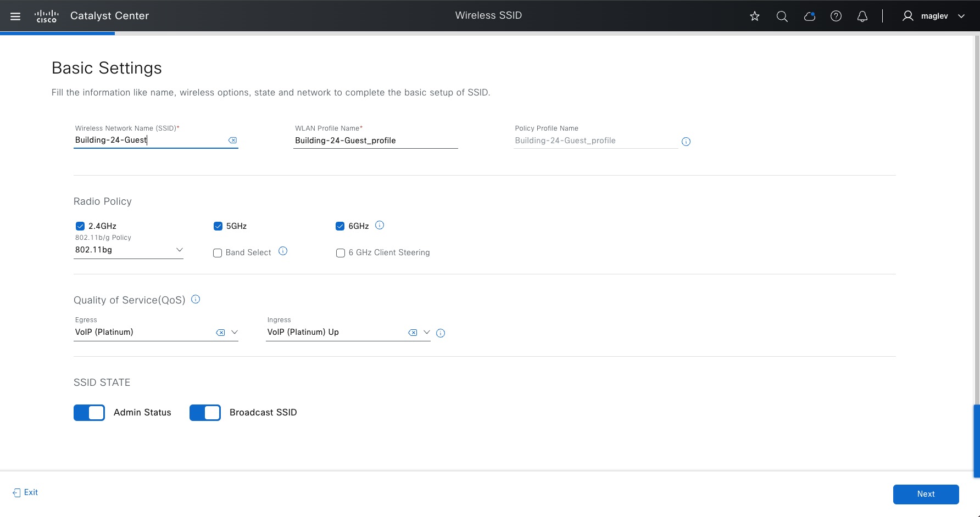Expand the Ingress QoS dropdown
Viewport: 980px width, 517px height.
(426, 332)
